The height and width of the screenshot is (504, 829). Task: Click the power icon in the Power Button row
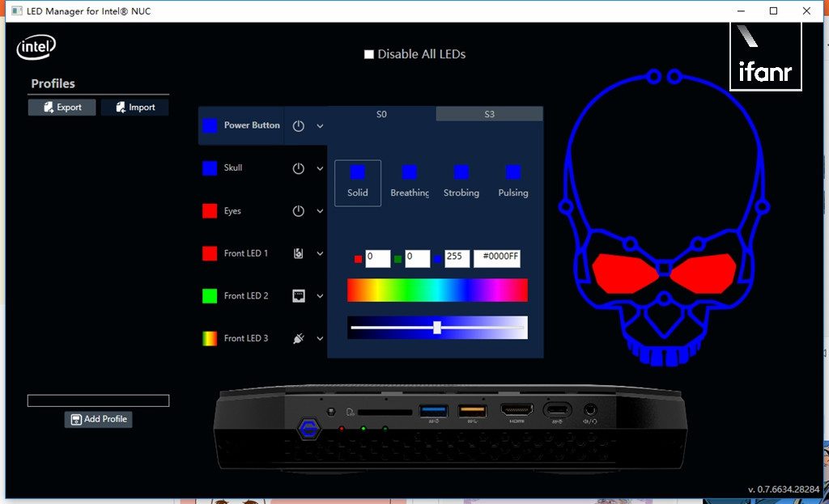click(298, 126)
